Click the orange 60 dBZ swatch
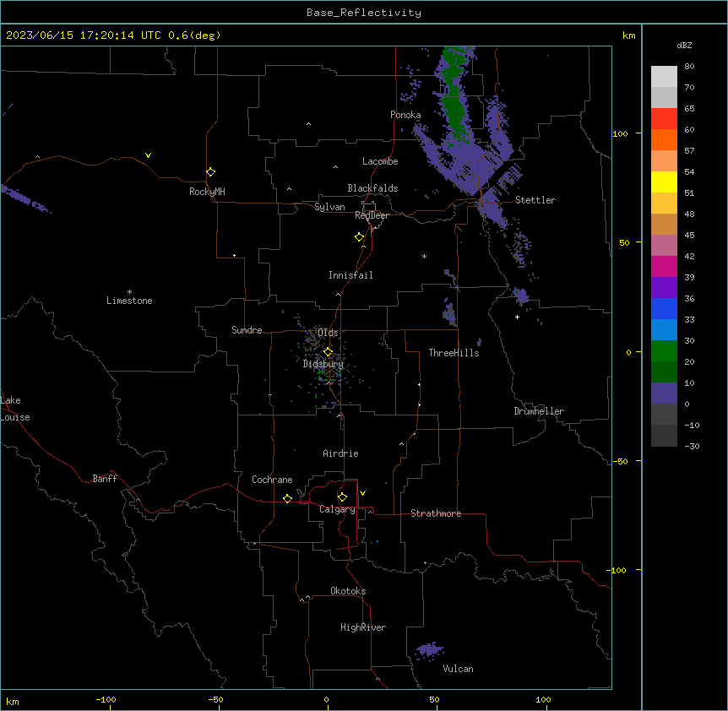 click(664, 140)
